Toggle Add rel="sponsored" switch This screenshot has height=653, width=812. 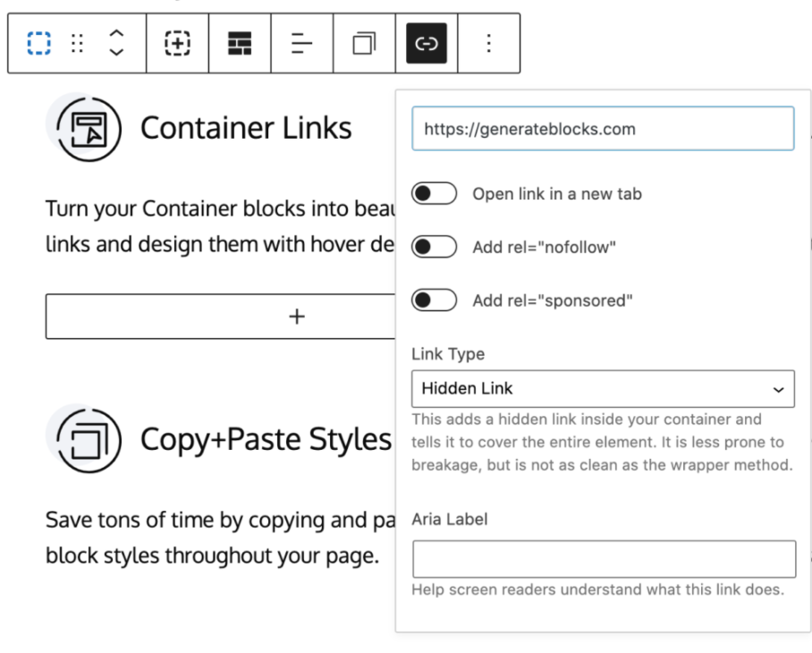coord(434,300)
